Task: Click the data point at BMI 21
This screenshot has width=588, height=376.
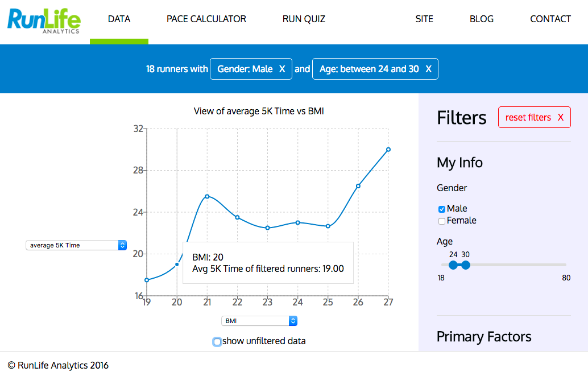Action: [207, 196]
